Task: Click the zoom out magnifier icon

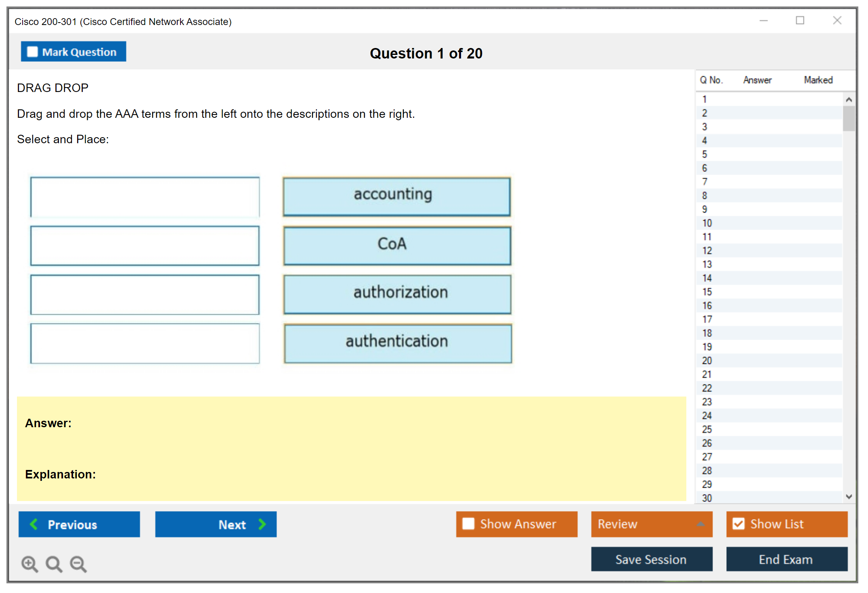Action: point(78,564)
